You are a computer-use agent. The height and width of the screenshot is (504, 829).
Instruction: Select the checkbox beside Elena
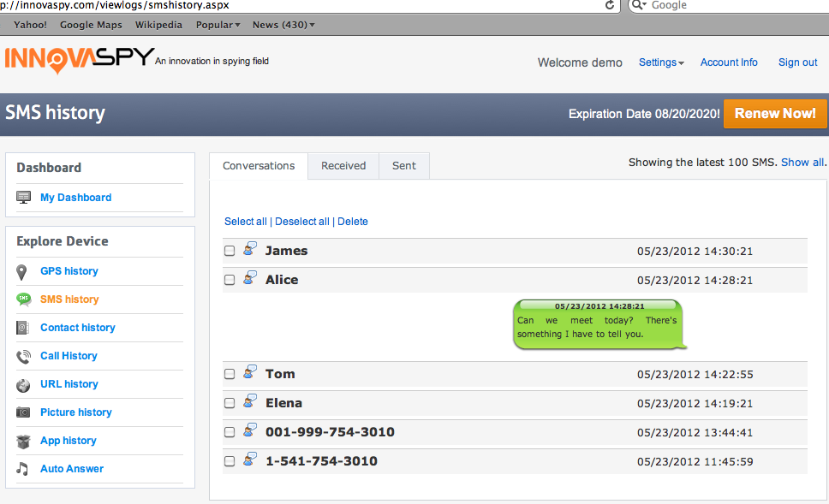point(230,403)
